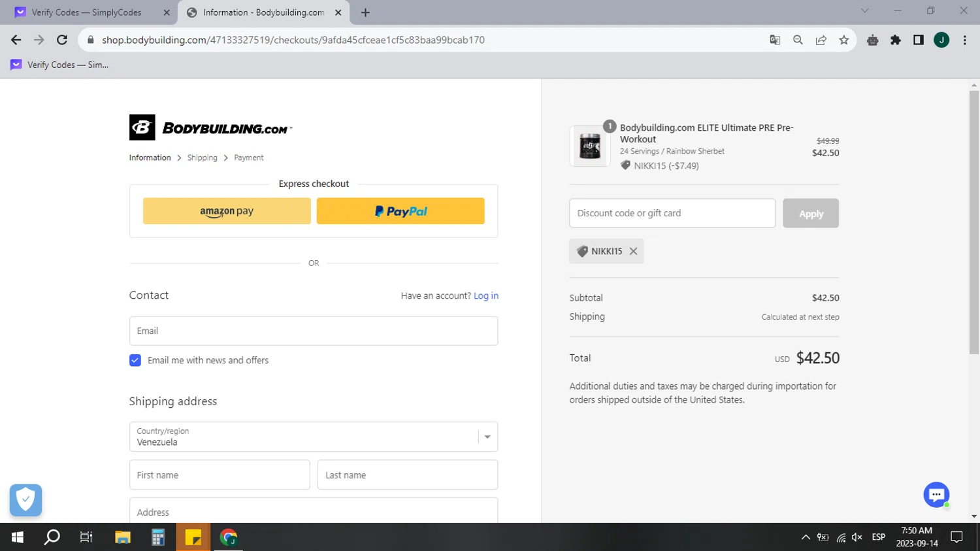
Task: Open File Explorer from taskbar
Action: [x=123, y=537]
